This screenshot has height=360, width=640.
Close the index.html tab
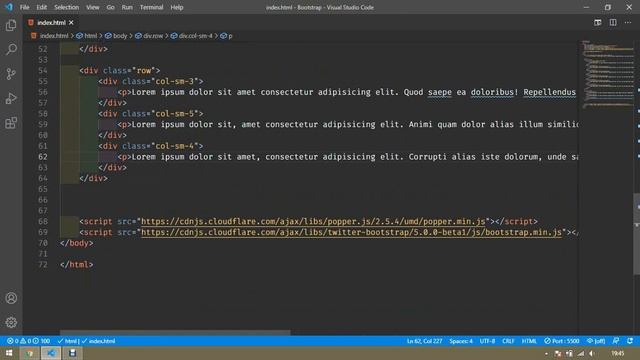[71, 22]
